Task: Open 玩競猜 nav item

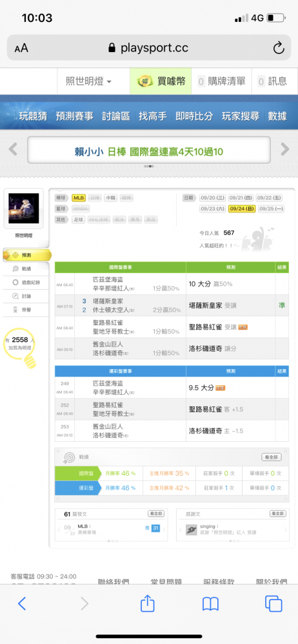Action: coord(32,116)
